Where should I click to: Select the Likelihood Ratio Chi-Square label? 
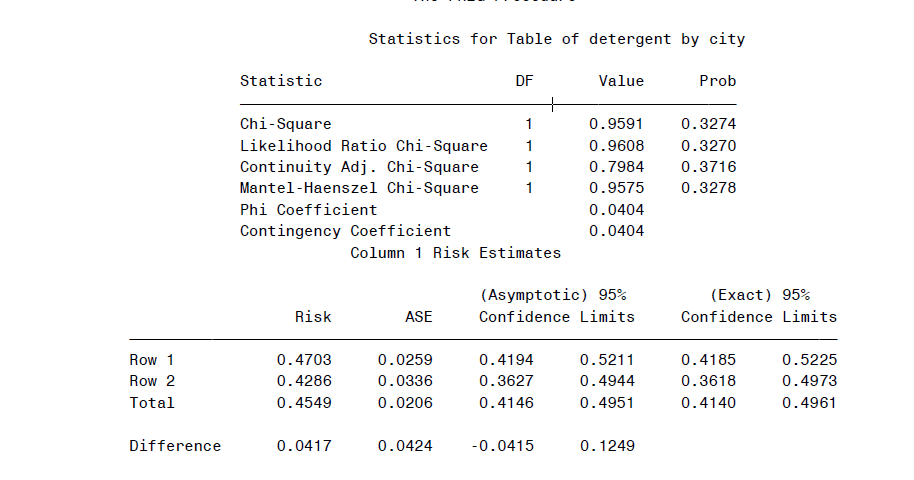tap(364, 146)
